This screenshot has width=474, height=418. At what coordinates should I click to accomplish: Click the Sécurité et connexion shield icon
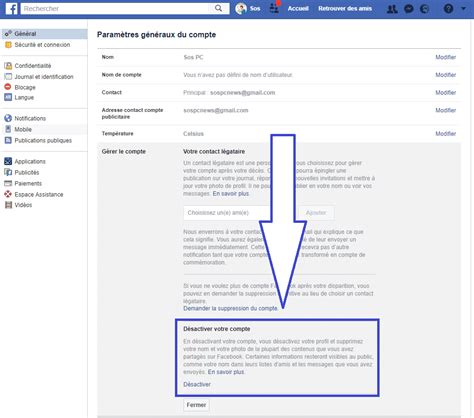tap(8, 45)
